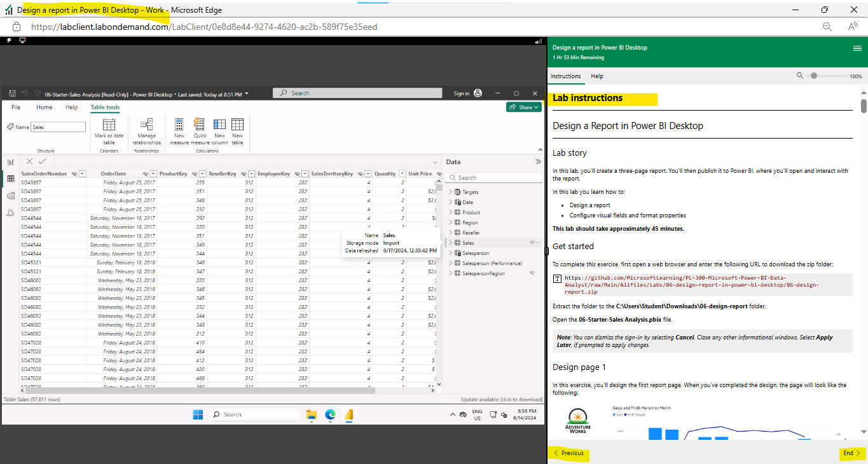Expand the Salesperson (Performance) table
Screen dimensions: 868x464
450,263
